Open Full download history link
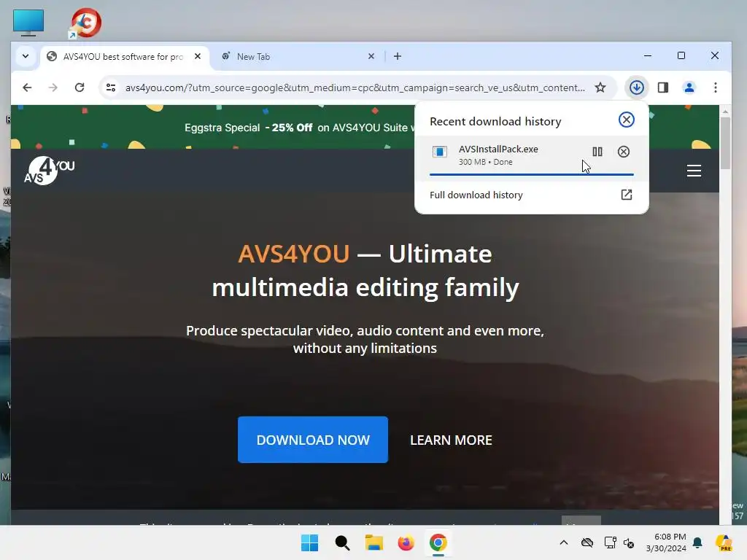 (x=476, y=195)
